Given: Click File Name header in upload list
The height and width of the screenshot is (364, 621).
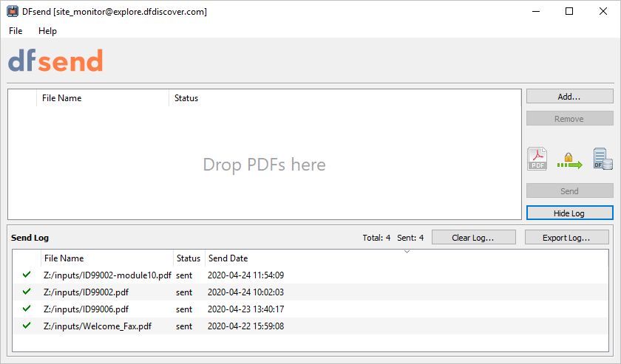Looking at the screenshot, I should tap(62, 98).
